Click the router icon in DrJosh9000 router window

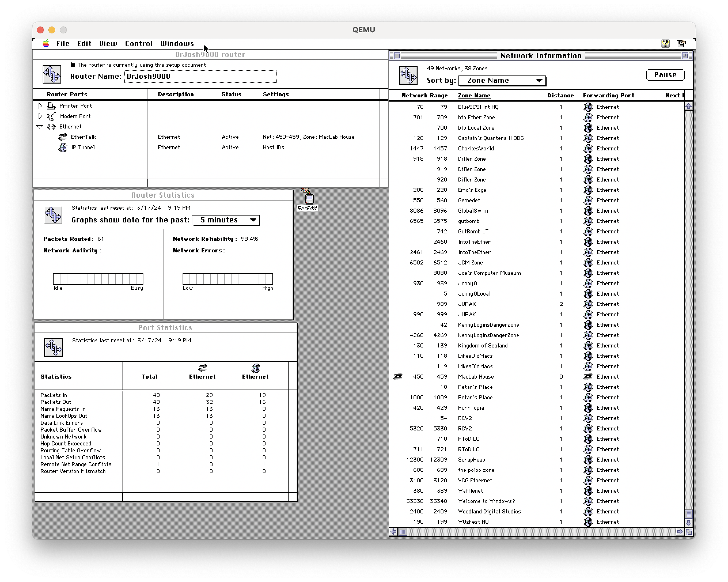52,74
